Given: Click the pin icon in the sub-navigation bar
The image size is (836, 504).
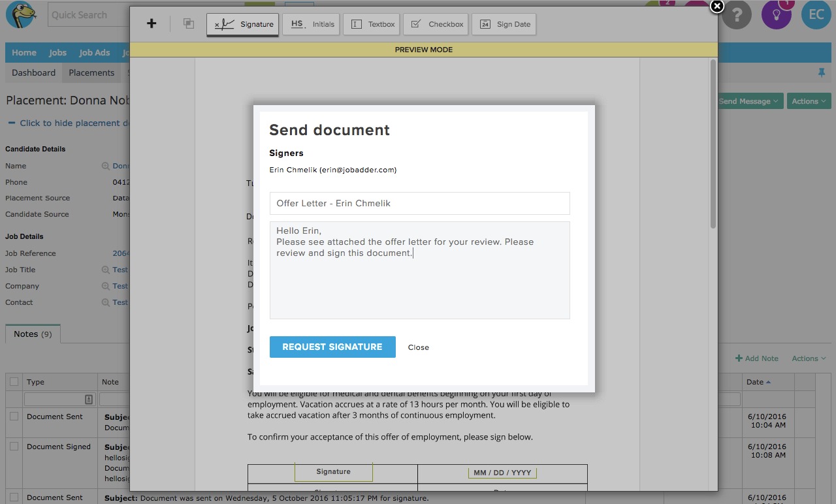Looking at the screenshot, I should (x=822, y=73).
